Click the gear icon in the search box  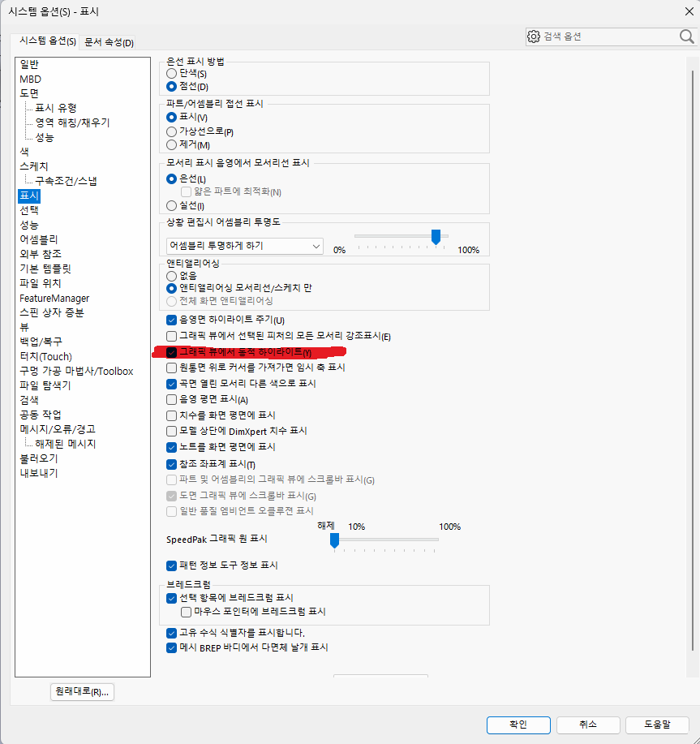point(533,37)
